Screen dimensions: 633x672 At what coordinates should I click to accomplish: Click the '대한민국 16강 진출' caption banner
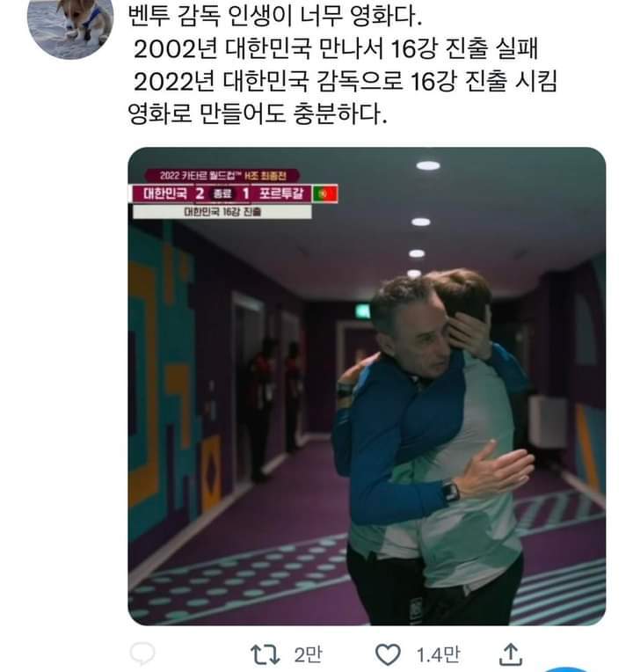pyautogui.click(x=222, y=212)
